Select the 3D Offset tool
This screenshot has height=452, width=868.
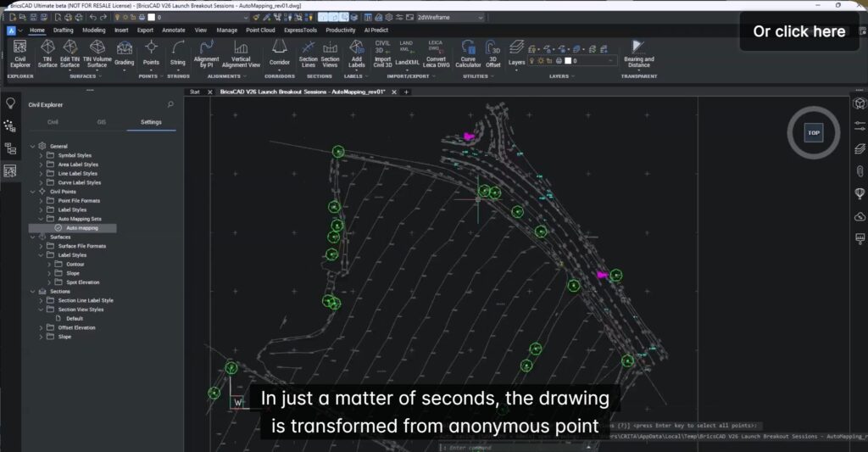pyautogui.click(x=492, y=53)
